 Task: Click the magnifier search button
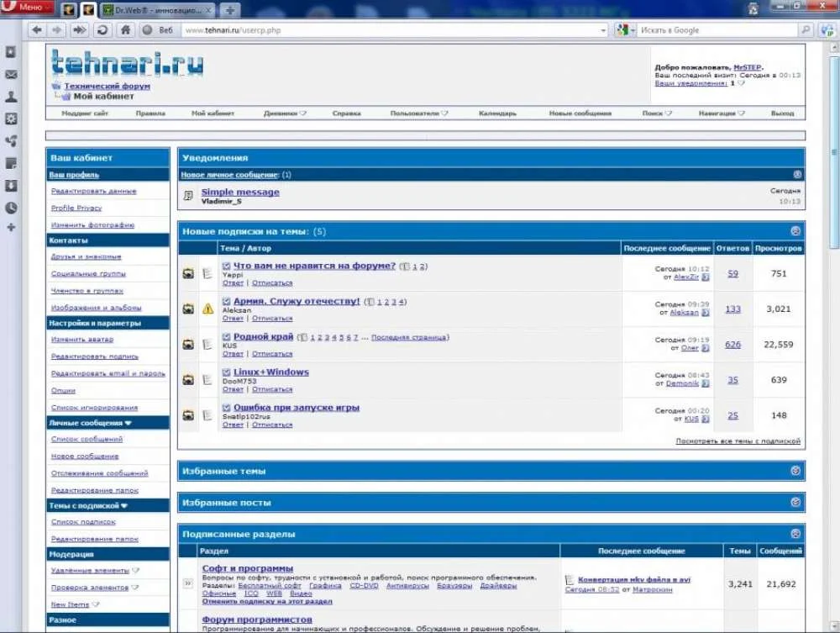coord(806,30)
